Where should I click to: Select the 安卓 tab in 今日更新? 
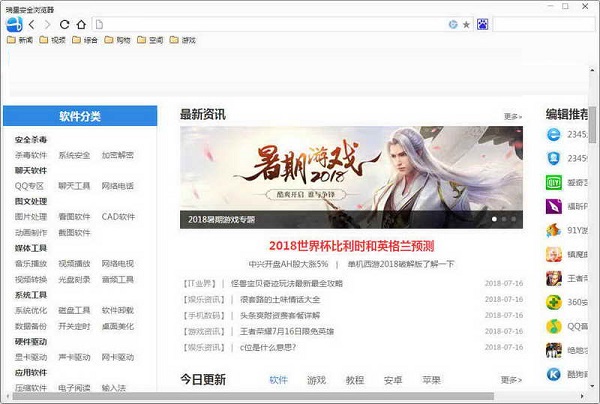click(x=393, y=380)
